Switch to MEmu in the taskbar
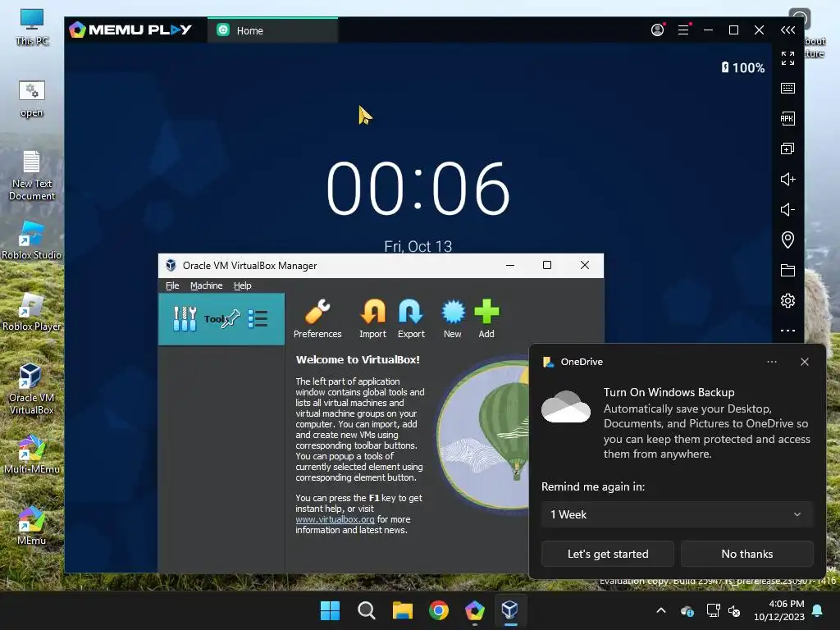Viewport: 840px width, 630px height. tap(475, 610)
